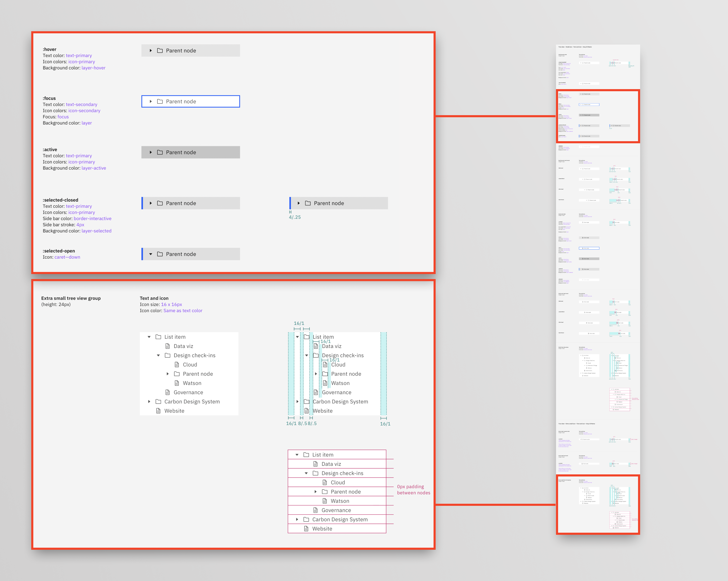
Task: Select the folder icon next to List item
Action: [x=158, y=337]
